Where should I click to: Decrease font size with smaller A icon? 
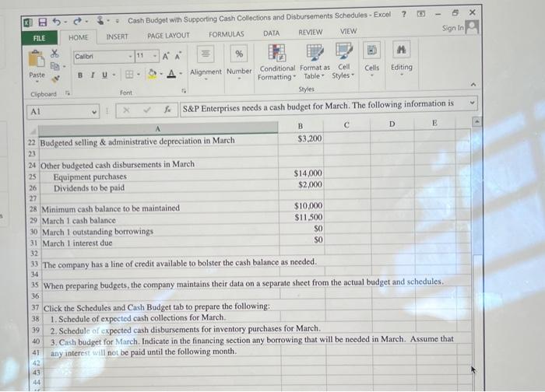click(178, 56)
